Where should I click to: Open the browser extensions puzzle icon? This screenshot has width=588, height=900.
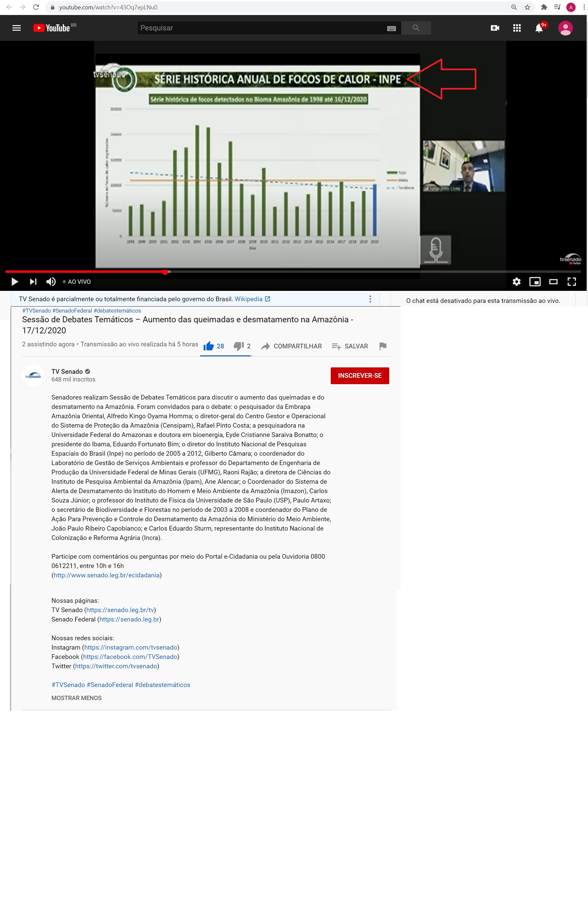544,7
